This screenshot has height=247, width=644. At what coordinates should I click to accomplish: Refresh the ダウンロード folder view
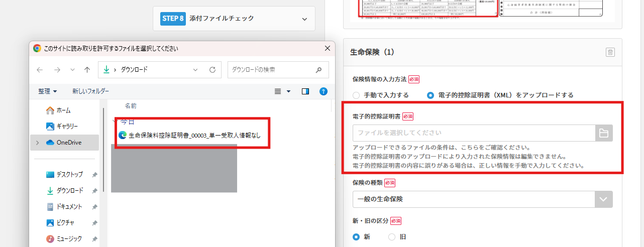212,70
